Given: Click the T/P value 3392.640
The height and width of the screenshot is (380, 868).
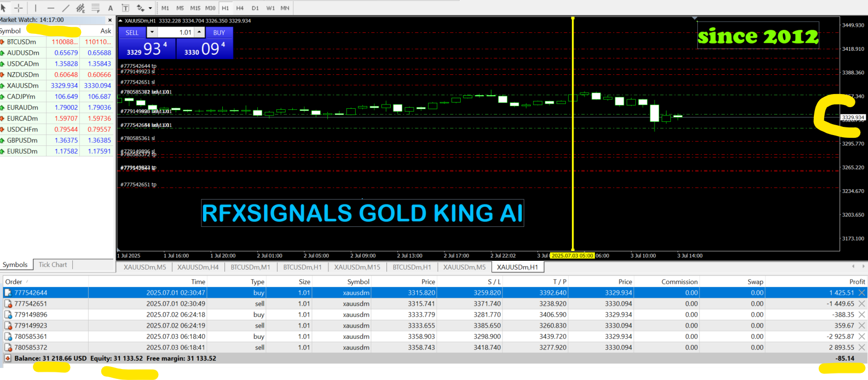Looking at the screenshot, I should pos(553,293).
